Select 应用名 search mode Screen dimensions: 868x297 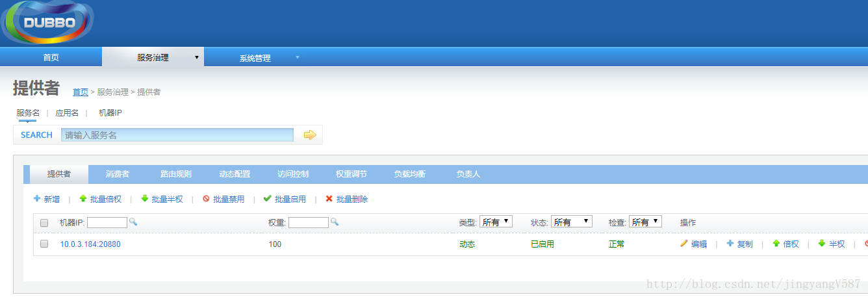[x=67, y=112]
